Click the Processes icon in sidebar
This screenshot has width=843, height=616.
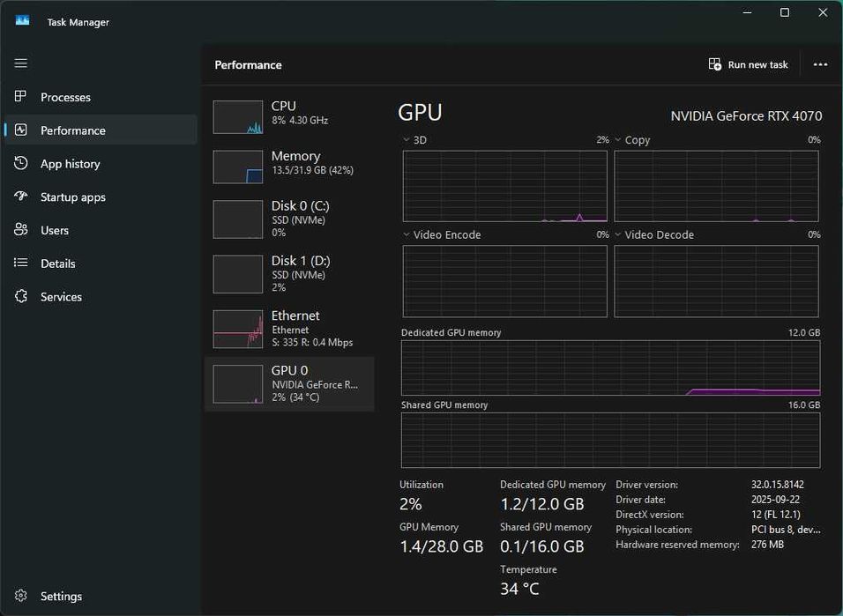coord(21,97)
